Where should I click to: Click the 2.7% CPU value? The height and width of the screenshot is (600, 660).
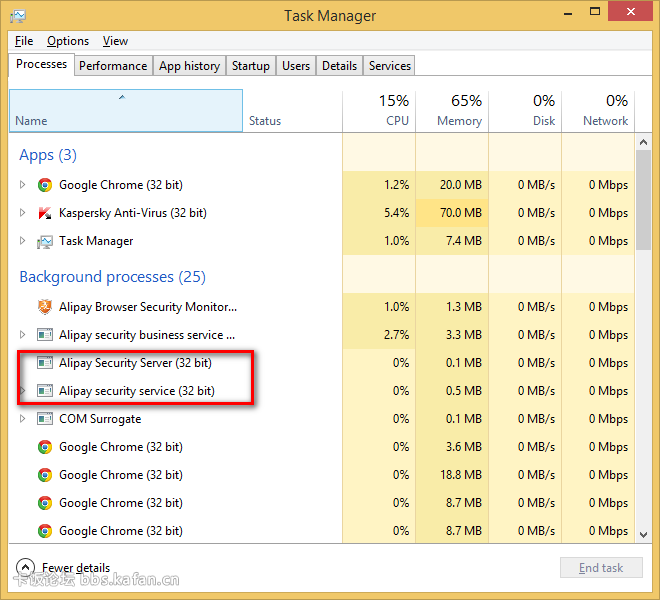[396, 335]
